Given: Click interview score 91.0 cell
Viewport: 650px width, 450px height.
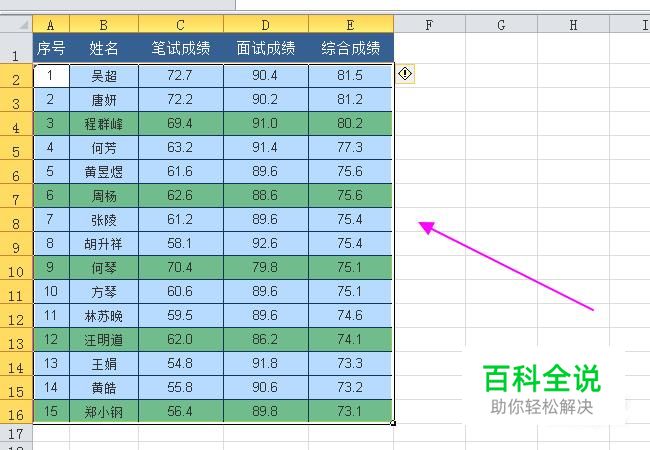Looking at the screenshot, I should [266, 123].
